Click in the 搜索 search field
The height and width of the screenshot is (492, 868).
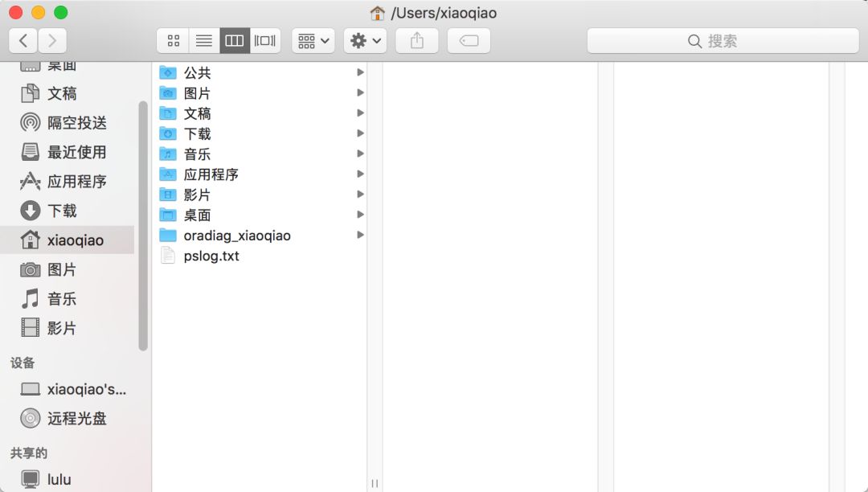coord(723,41)
